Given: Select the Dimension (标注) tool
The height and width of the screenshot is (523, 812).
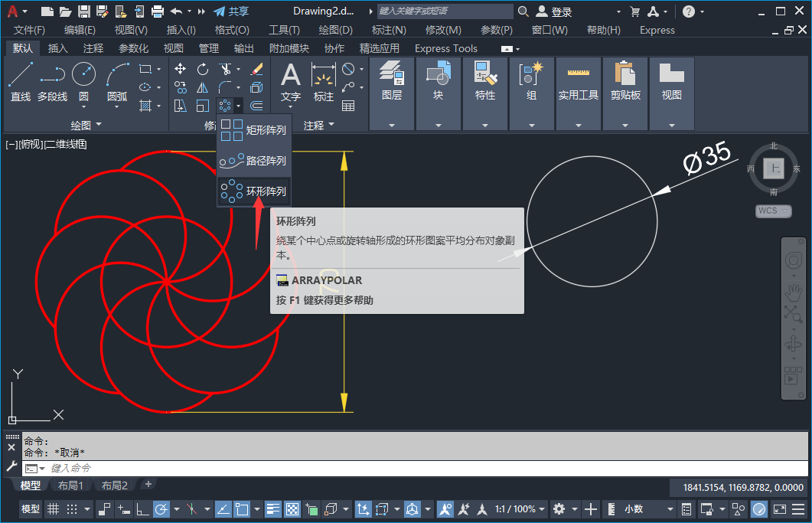Looking at the screenshot, I should pos(323,81).
